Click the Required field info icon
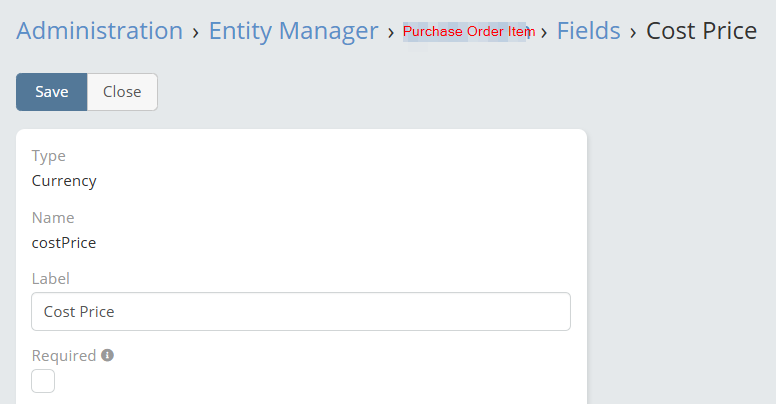776x404 pixels. [x=107, y=355]
